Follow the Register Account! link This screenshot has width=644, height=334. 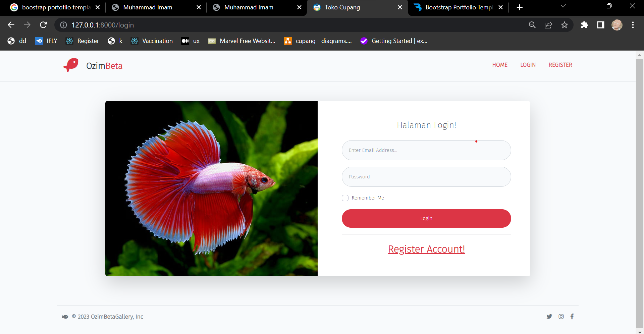426,249
